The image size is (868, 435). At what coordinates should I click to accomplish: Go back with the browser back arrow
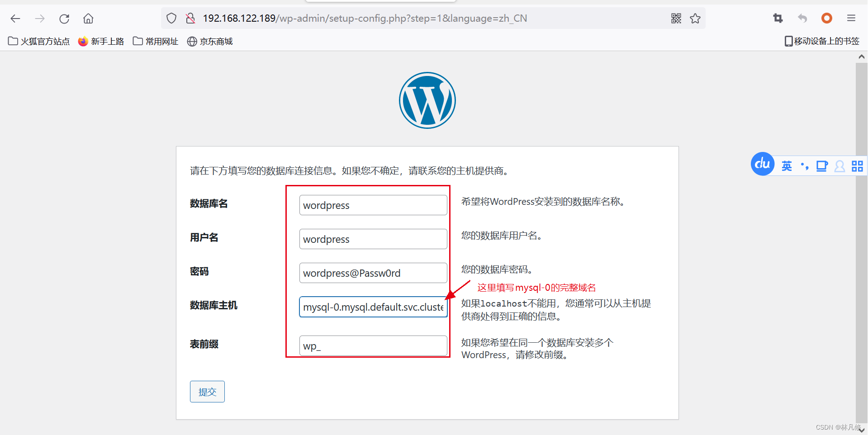click(x=15, y=19)
